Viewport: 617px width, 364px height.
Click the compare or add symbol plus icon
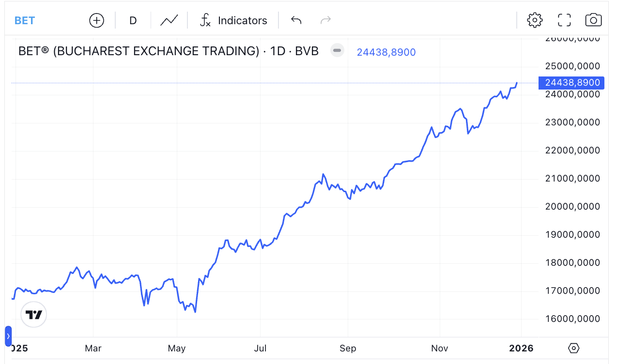(x=97, y=20)
